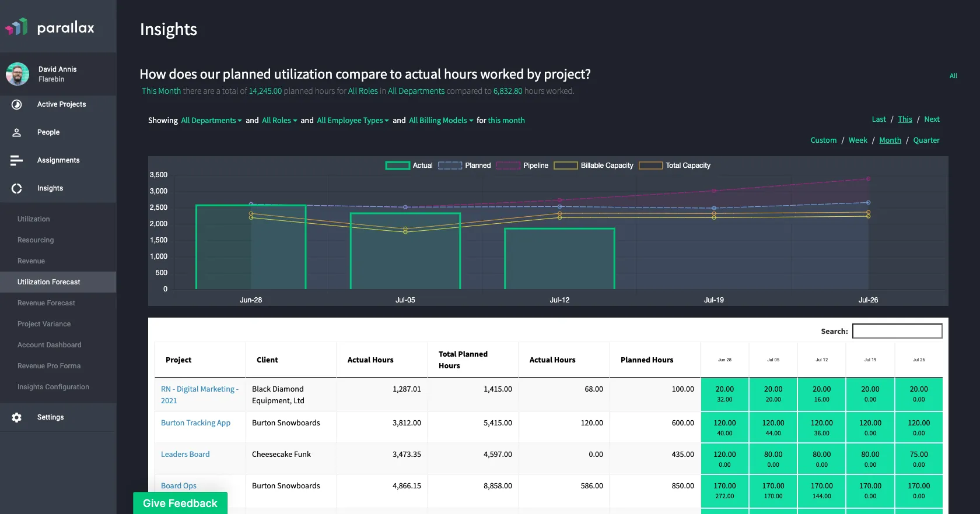Click the Parallax logo icon

coord(16,27)
